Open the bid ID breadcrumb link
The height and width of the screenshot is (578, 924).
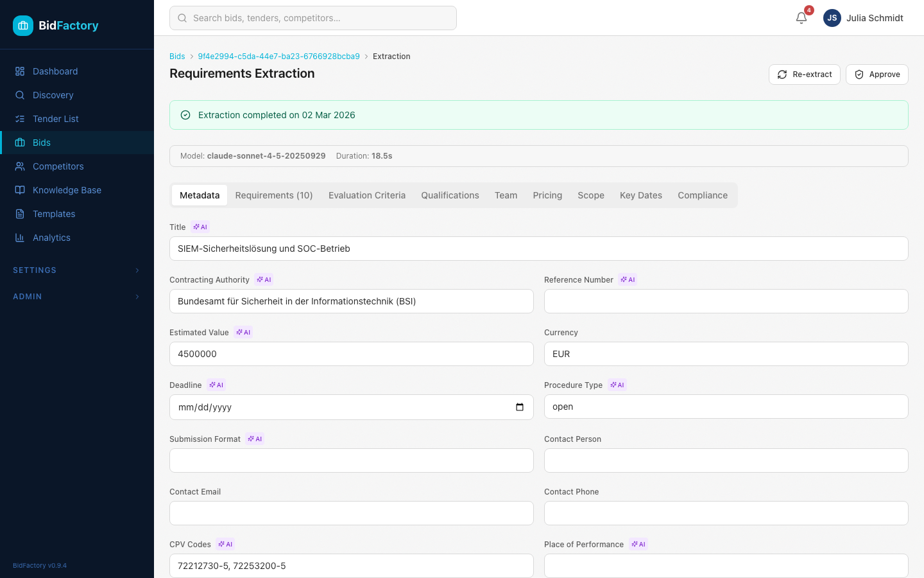click(278, 57)
